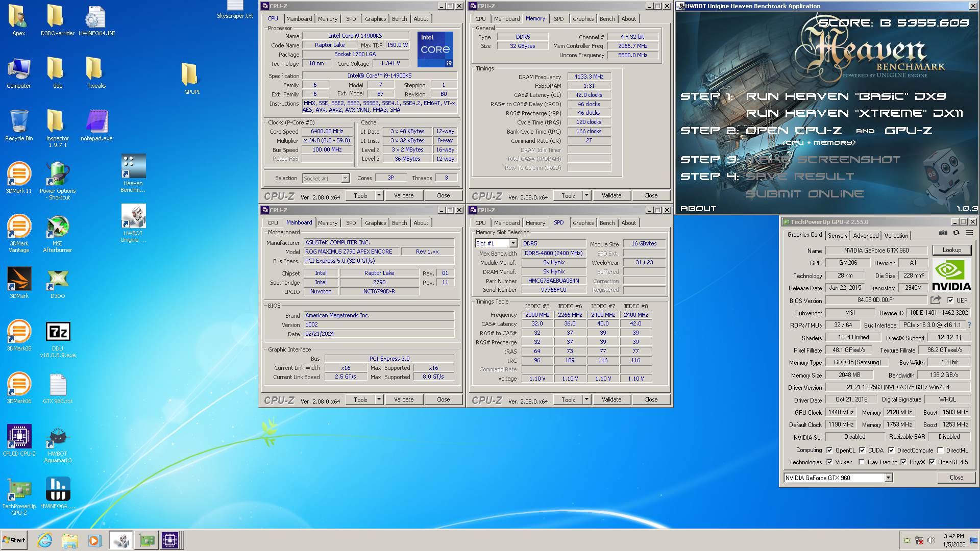Toggle the PhysX checkbox

(903, 462)
